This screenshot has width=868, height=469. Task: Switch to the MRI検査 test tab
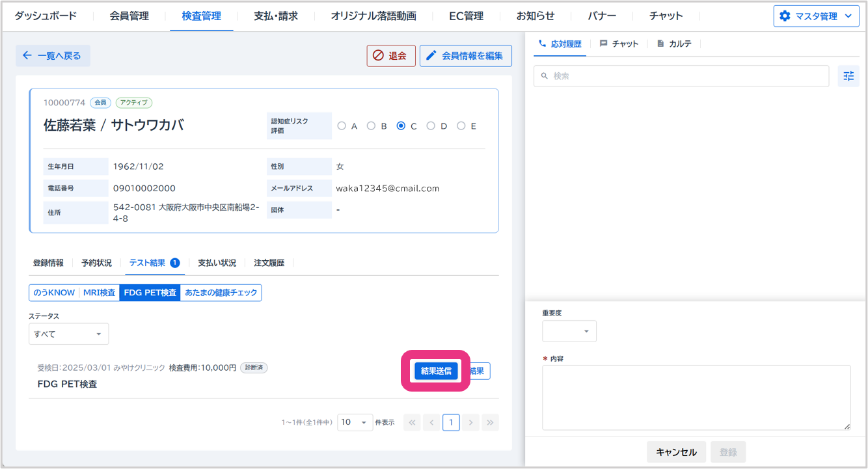point(99,293)
